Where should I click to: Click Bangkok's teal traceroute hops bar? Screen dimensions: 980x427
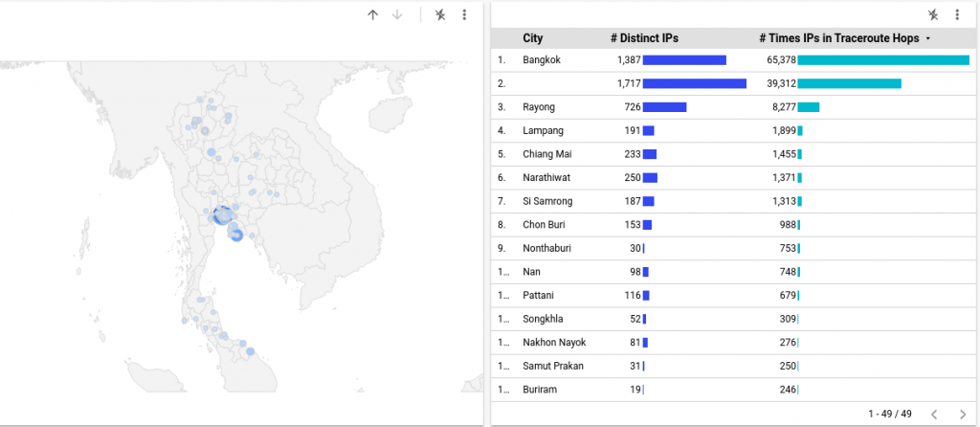[883, 60]
